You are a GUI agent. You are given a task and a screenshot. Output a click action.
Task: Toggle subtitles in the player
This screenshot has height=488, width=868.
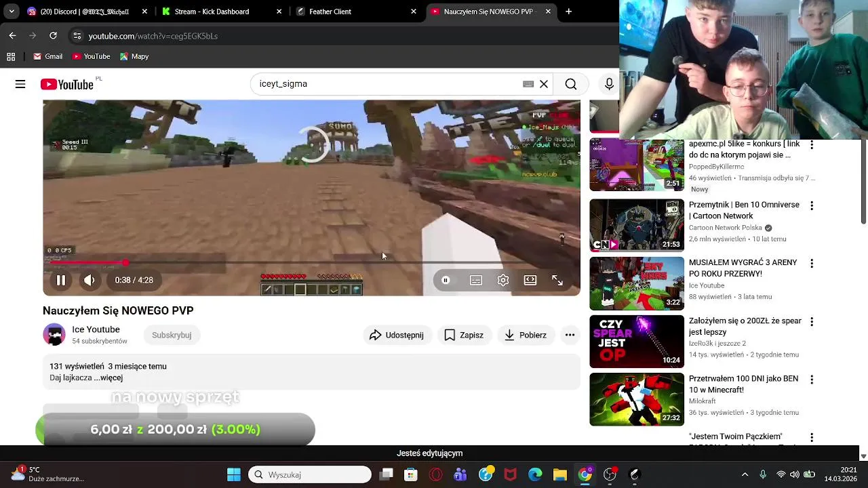pos(476,280)
